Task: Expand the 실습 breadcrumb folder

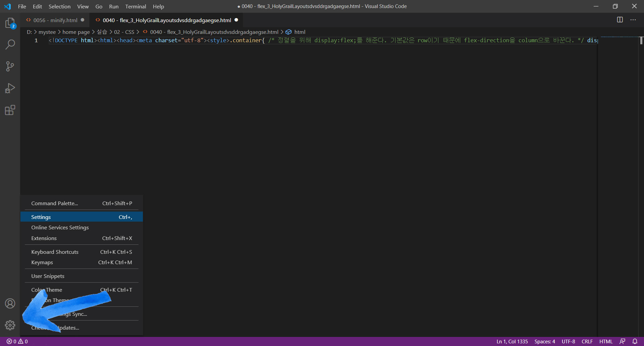Action: click(x=102, y=32)
